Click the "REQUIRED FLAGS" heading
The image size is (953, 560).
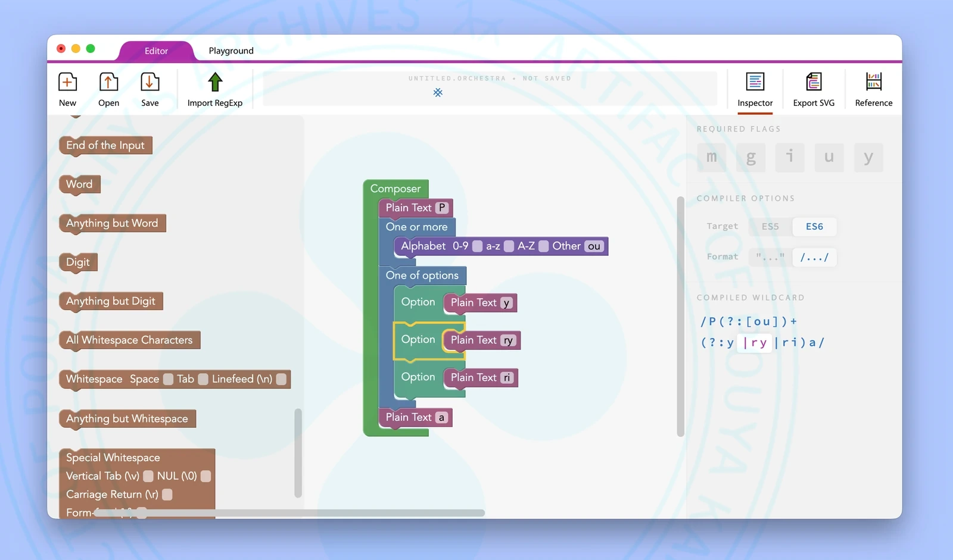(x=739, y=129)
